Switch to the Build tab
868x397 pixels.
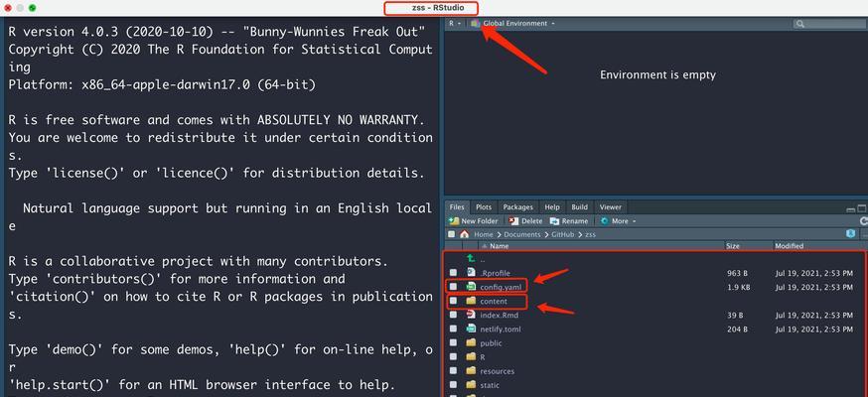(x=580, y=207)
